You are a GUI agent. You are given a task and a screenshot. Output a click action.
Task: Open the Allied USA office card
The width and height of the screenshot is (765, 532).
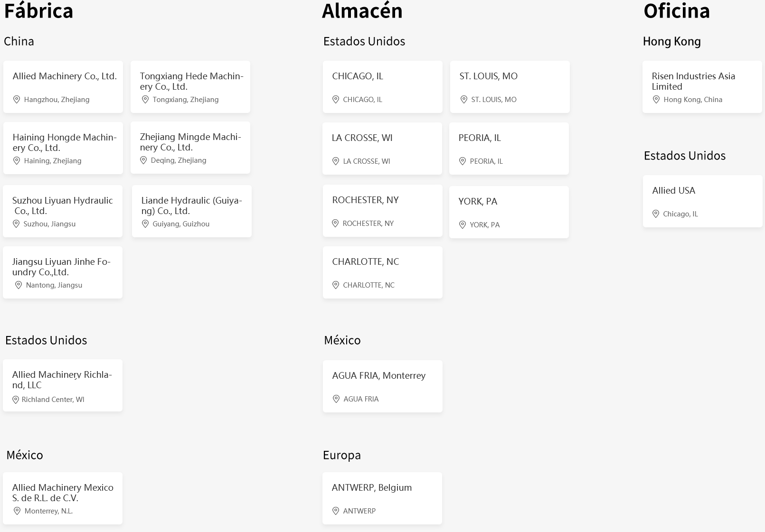[703, 201]
